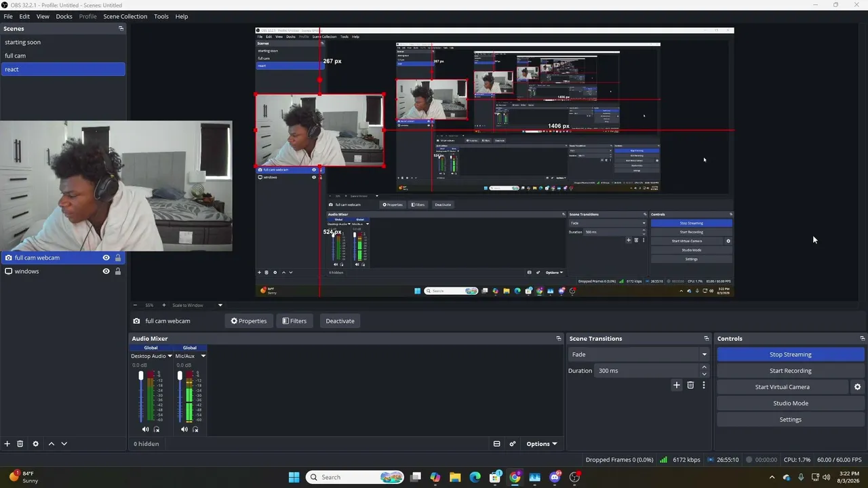Click the Windows taskbar Search box
This screenshot has height=488, width=868.
[355, 477]
